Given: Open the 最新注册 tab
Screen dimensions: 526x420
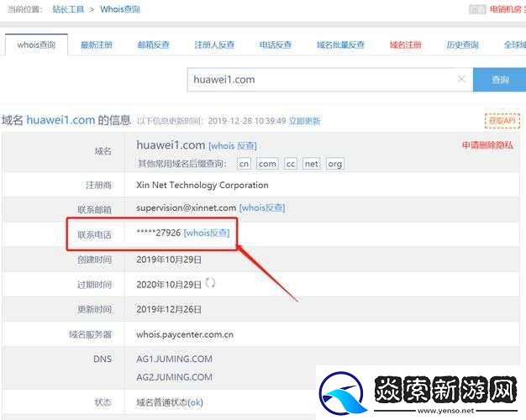Looking at the screenshot, I should click(96, 45).
